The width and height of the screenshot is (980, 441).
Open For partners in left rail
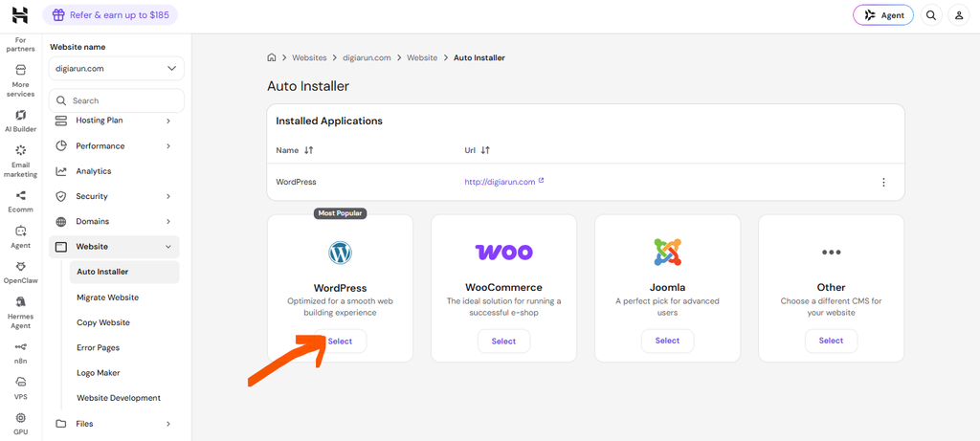point(20,45)
